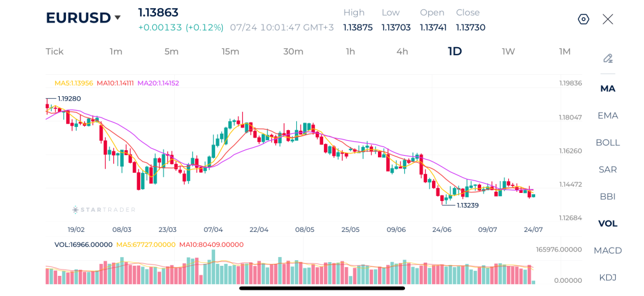Select the 4h timeframe tab
644x296 pixels.
[402, 52]
